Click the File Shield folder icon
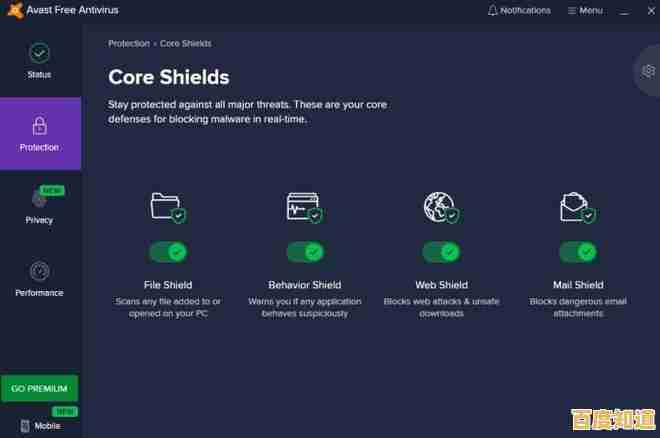The image size is (660, 438). [x=167, y=207]
